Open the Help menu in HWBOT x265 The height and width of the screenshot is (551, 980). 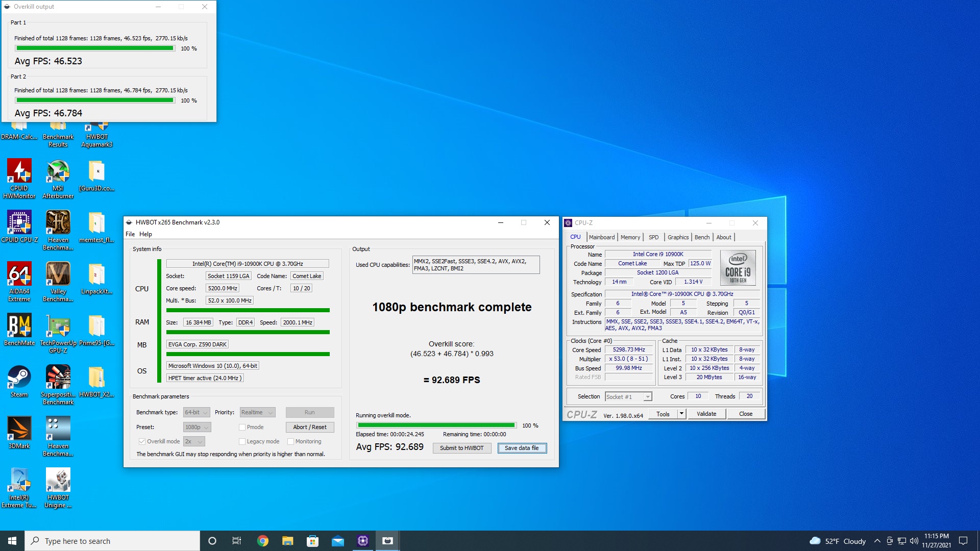click(145, 234)
